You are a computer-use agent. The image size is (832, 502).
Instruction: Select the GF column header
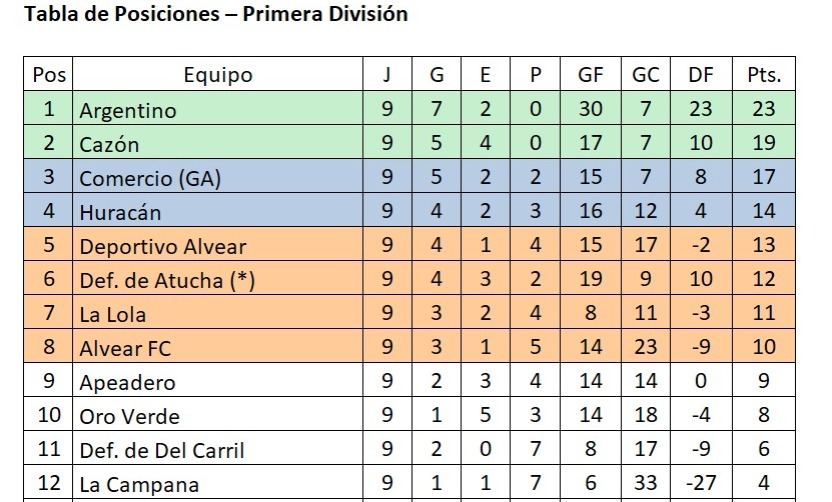[590, 74]
